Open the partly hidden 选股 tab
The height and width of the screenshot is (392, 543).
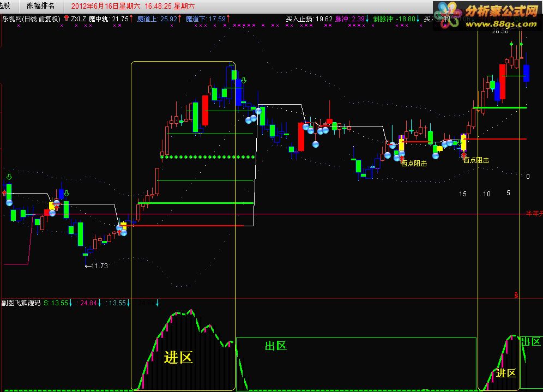[x=5, y=6]
